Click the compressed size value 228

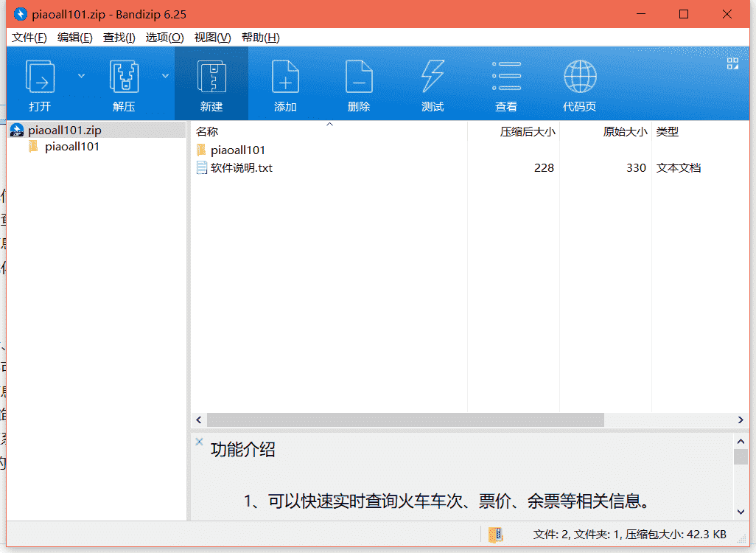point(544,168)
